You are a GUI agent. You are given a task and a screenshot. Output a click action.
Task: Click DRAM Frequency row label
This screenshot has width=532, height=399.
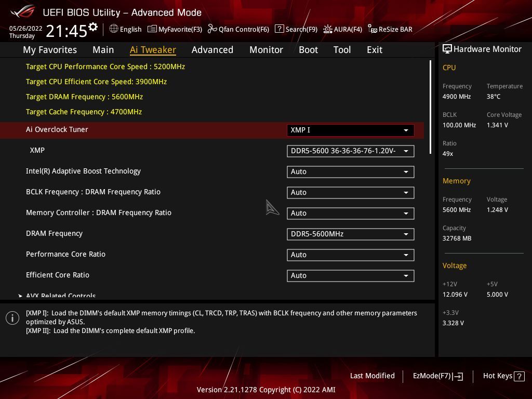click(x=54, y=234)
